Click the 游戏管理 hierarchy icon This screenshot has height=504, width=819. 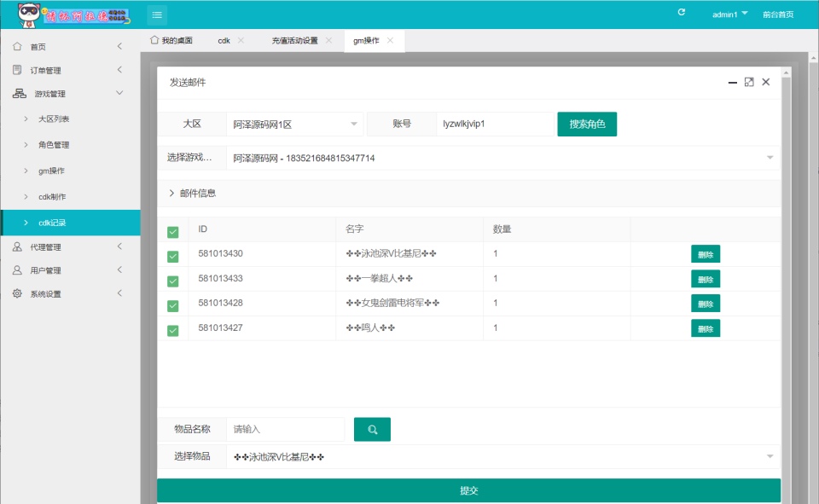20,93
